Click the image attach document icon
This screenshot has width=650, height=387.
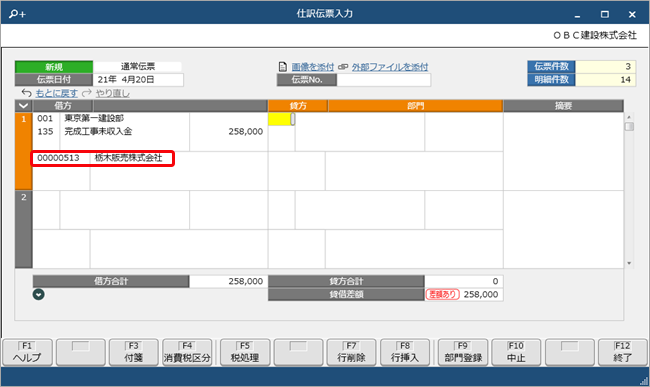tap(283, 67)
